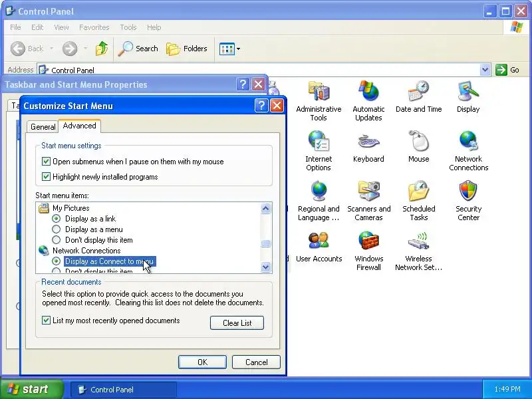This screenshot has width=532, height=399.
Task: Open Wireless Network Setup icon
Action: click(x=419, y=241)
